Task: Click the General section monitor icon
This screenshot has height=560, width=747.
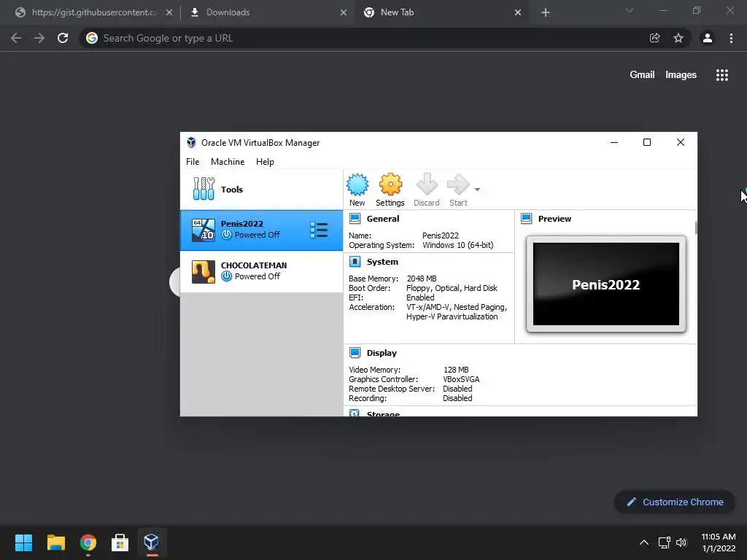Action: pyautogui.click(x=355, y=219)
